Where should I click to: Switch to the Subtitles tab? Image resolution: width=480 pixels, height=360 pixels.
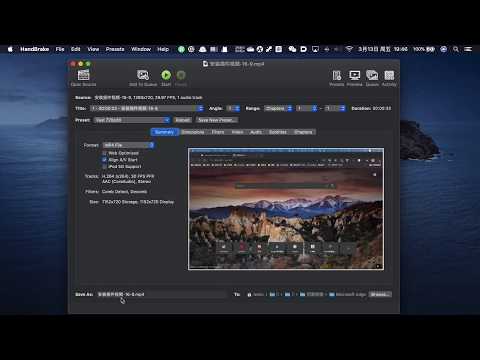278,132
